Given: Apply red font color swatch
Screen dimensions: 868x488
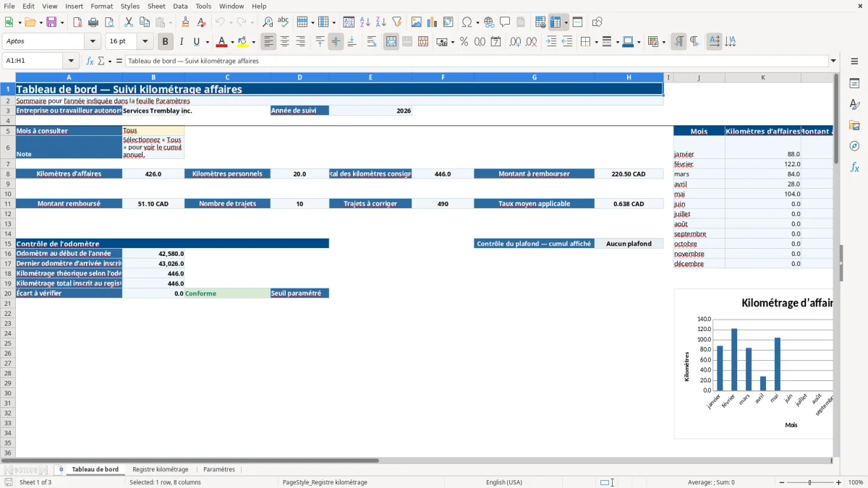Looking at the screenshot, I should tap(222, 42).
